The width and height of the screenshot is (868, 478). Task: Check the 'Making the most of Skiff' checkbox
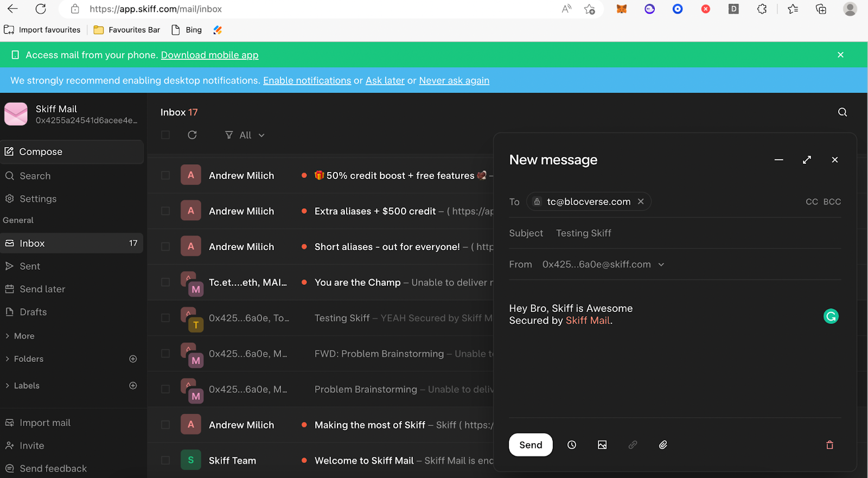[x=165, y=425]
